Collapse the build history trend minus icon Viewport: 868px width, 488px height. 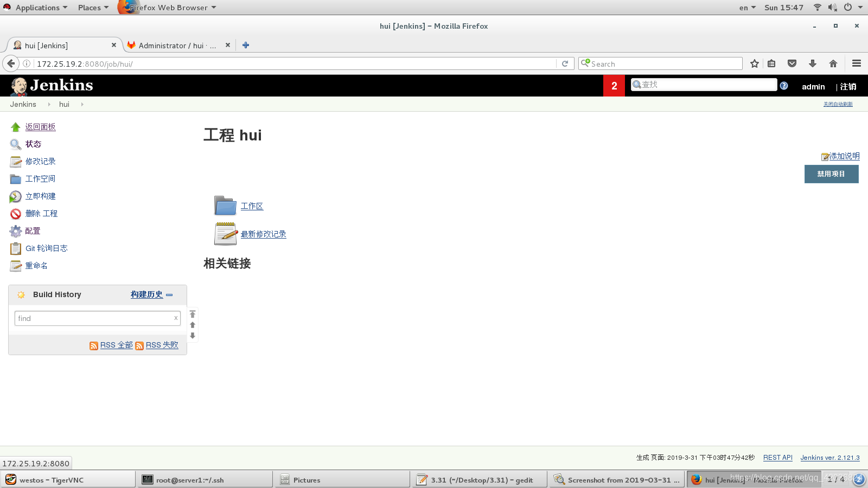169,295
